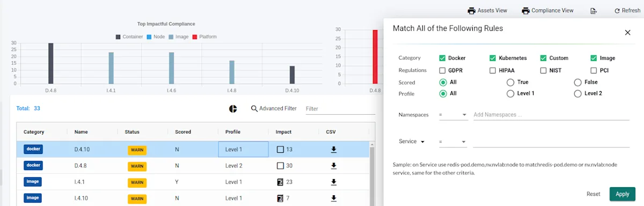Viewport: 644px width, 206px height.
Task: Toggle the Image legend color swatch
Action: point(171,37)
